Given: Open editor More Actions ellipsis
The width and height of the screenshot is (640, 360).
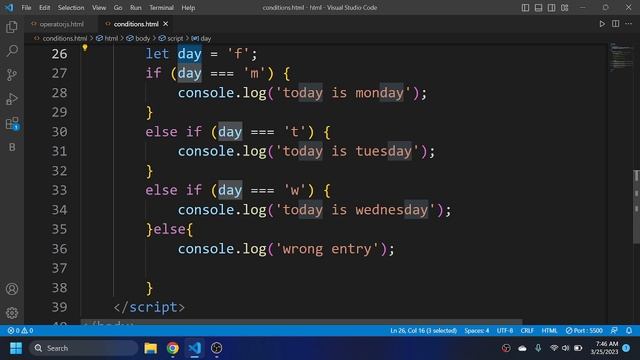Looking at the screenshot, I should pos(629,24).
